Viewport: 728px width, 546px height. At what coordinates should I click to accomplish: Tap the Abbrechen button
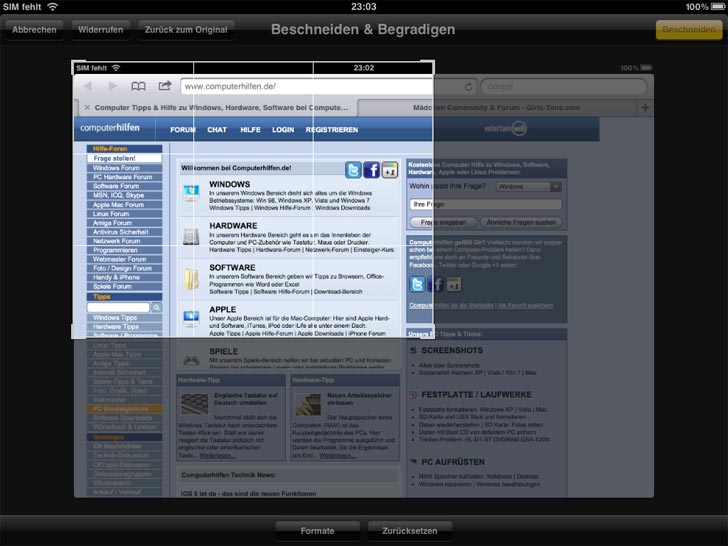[34, 30]
